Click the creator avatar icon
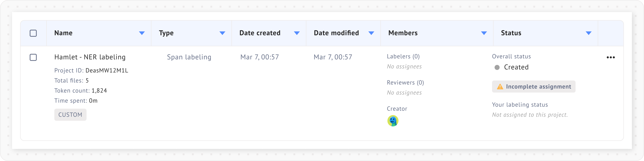Image resolution: width=644 pixels, height=161 pixels. click(x=393, y=121)
